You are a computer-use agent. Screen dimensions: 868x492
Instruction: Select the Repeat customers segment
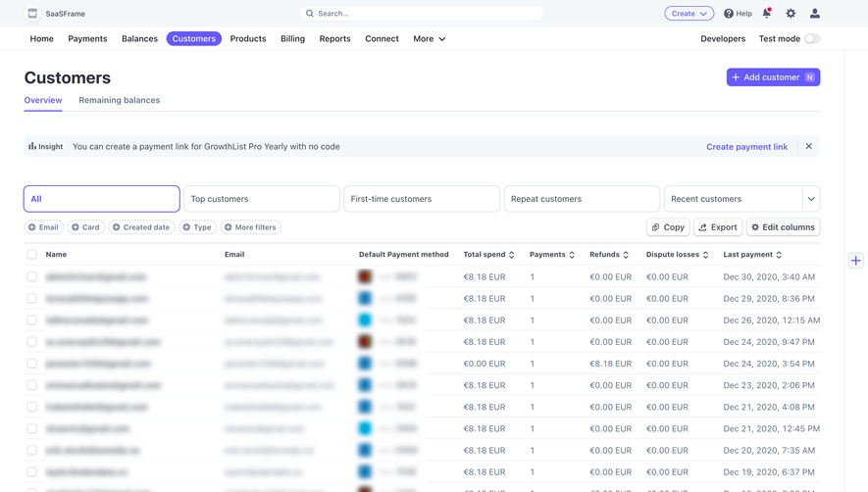click(x=582, y=199)
